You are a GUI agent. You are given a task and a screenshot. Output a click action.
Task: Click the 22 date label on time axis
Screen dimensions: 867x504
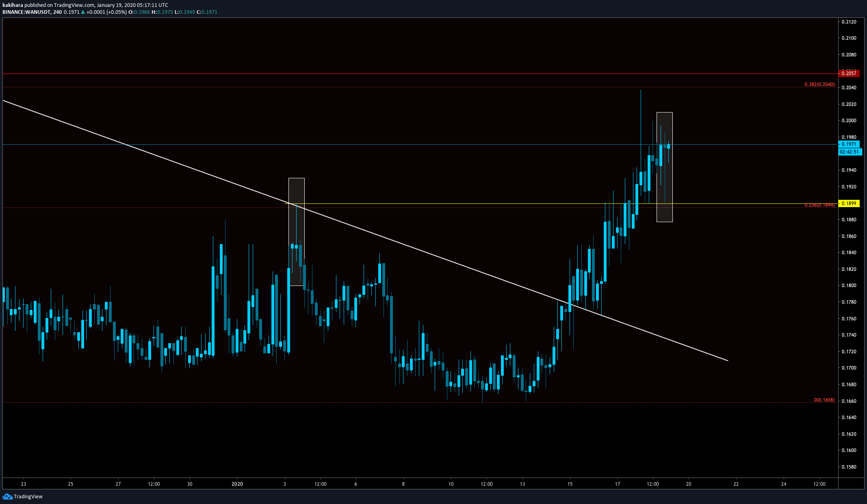click(x=736, y=484)
